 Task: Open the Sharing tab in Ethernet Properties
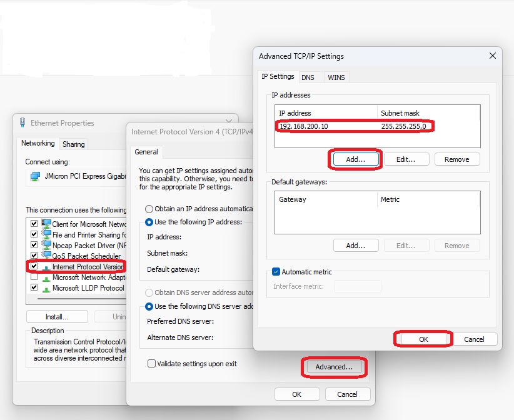click(73, 144)
